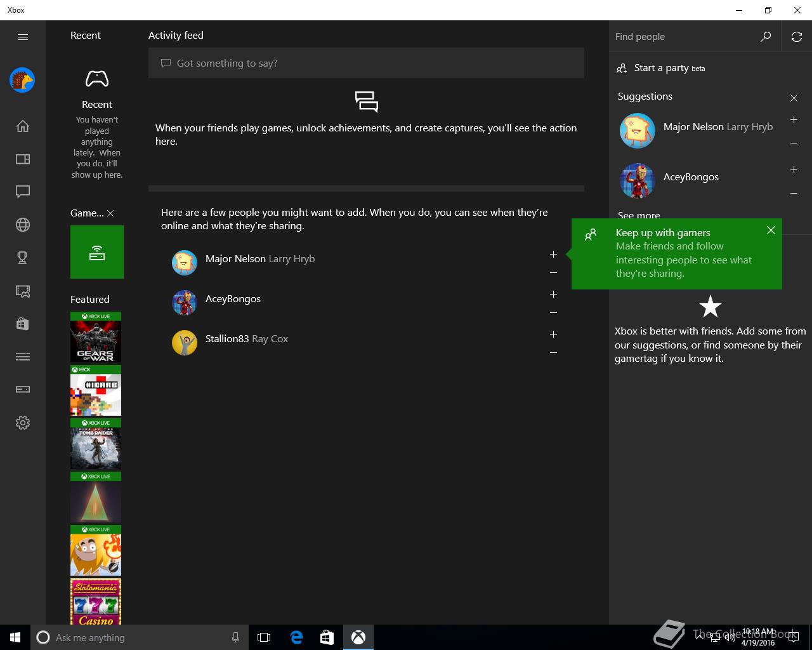This screenshot has width=812, height=650.
Task: Go to Home in sidebar
Action: [x=23, y=126]
